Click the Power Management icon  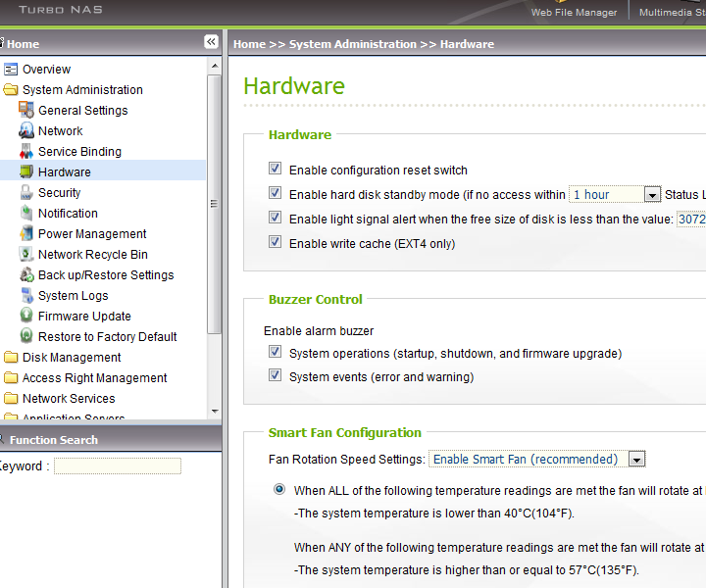[x=26, y=234]
